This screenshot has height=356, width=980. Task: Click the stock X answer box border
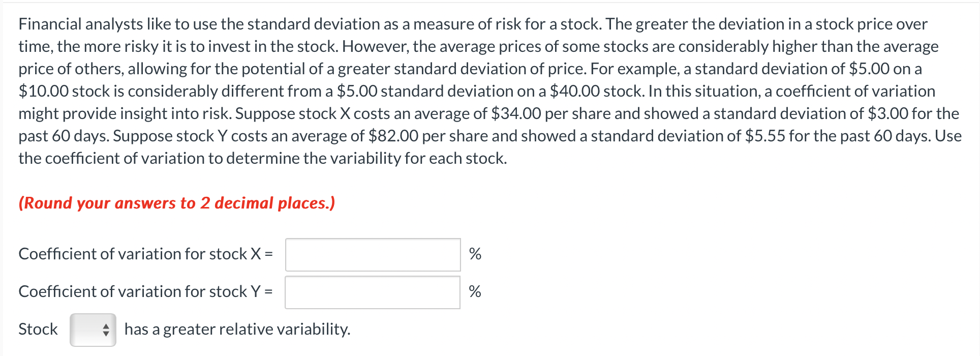pos(374,240)
